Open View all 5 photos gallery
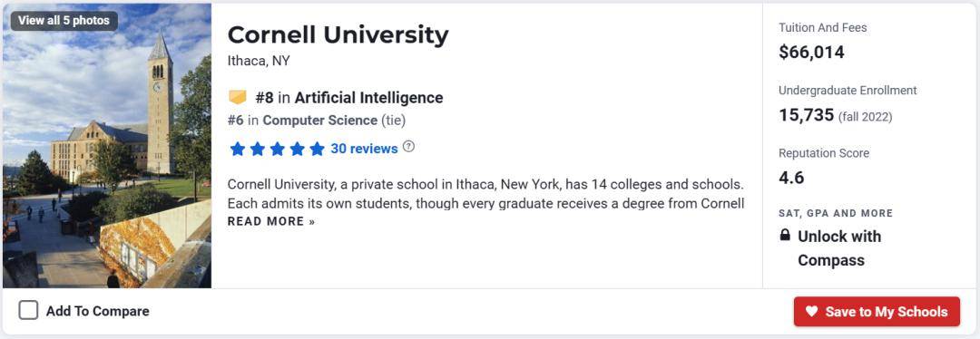Screen dimensions: 980x339 click(x=64, y=21)
